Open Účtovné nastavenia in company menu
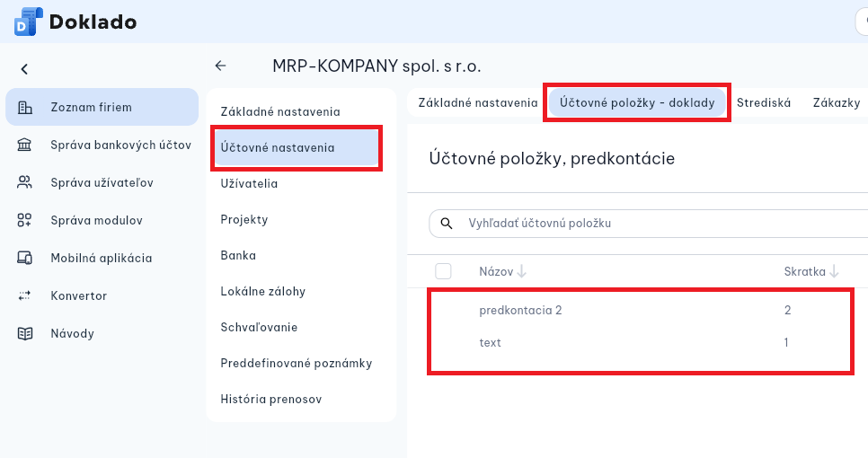Image resolution: width=868 pixels, height=458 pixels. (297, 147)
